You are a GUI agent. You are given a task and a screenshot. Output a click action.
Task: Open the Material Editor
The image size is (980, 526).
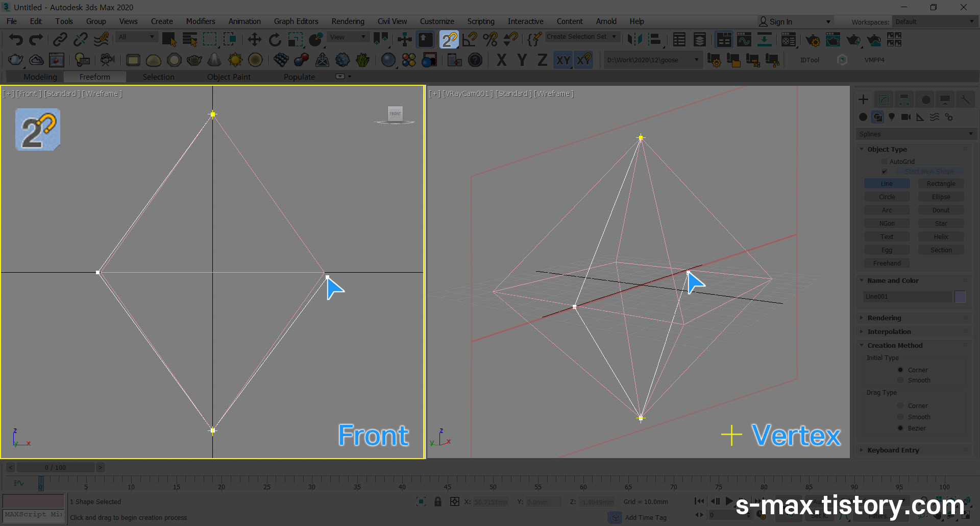(x=789, y=39)
